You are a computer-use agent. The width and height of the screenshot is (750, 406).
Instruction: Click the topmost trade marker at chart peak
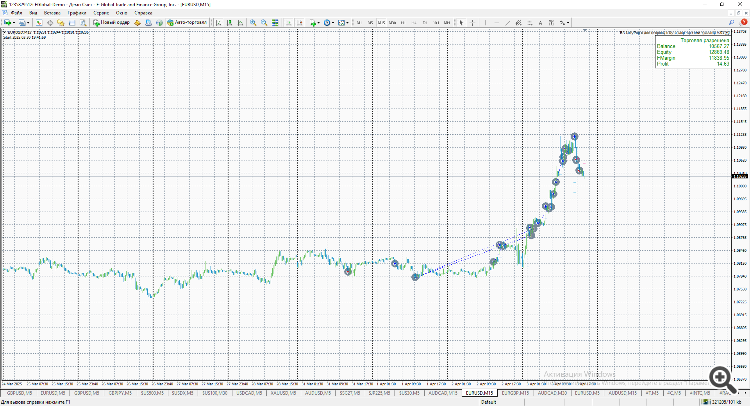574,136
